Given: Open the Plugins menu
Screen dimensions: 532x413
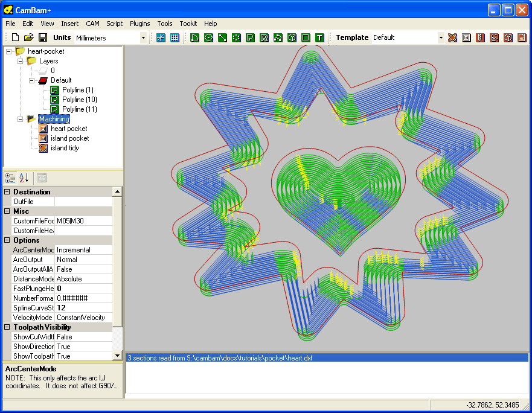Looking at the screenshot, I should coord(140,24).
